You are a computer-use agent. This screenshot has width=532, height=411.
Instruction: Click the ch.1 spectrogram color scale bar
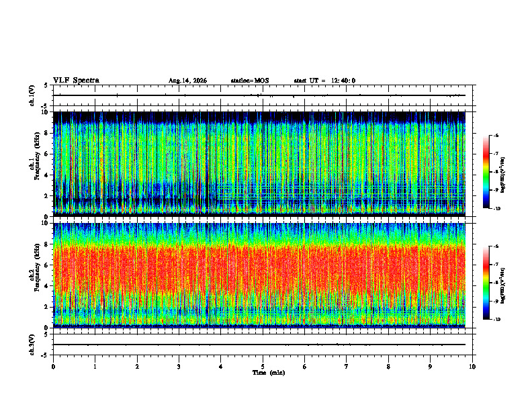click(x=486, y=172)
